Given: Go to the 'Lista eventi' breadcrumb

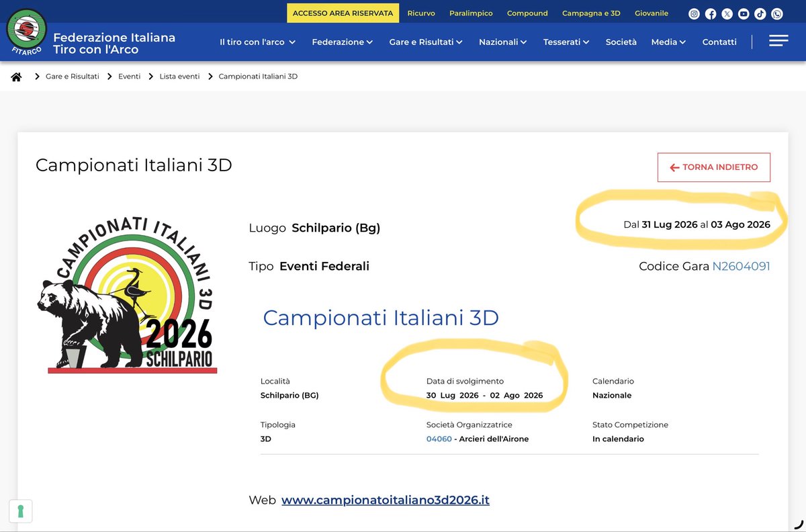Looking at the screenshot, I should tap(179, 77).
